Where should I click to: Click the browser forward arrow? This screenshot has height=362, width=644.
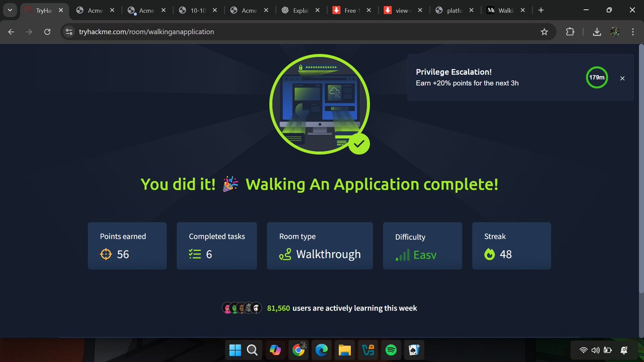tap(29, 32)
